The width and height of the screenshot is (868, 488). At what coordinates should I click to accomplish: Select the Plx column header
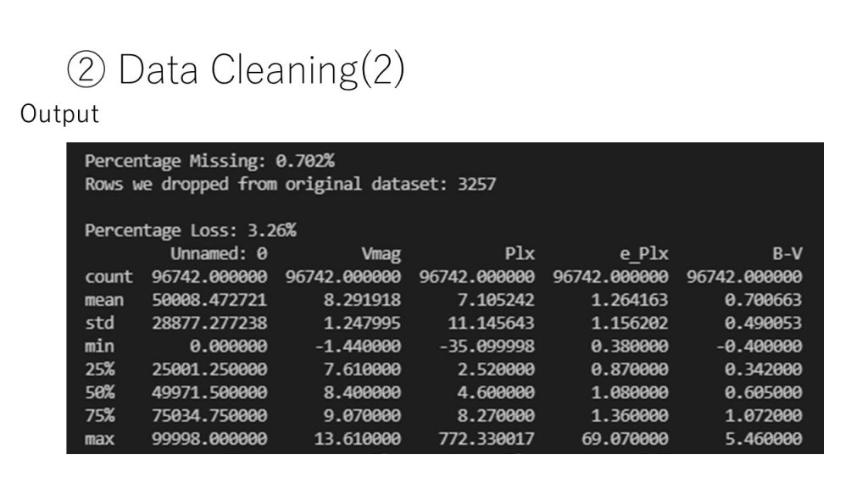point(520,254)
